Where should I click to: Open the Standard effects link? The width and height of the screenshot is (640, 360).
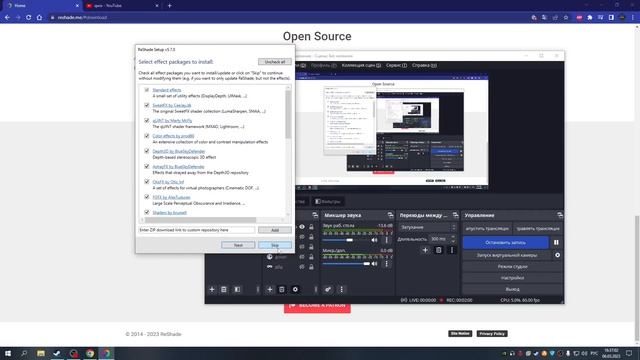tap(167, 90)
